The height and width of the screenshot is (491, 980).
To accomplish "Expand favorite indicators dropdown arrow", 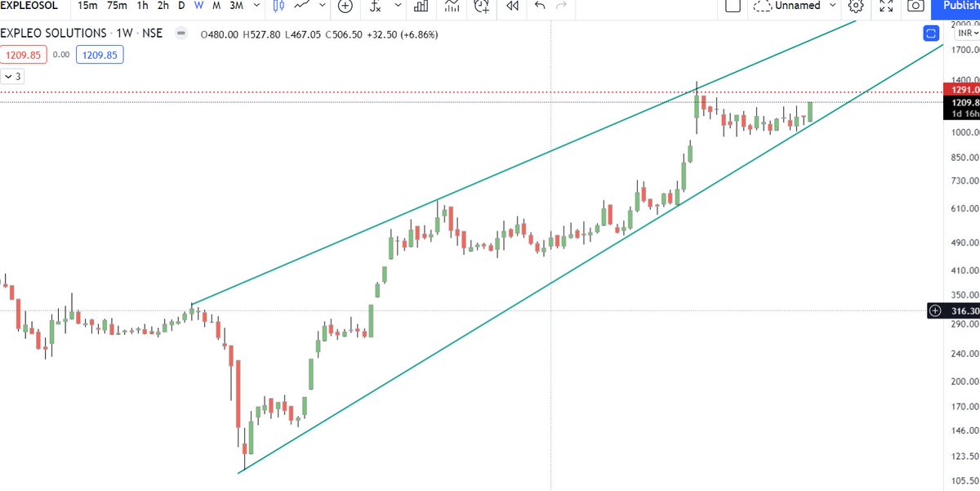I will coord(398,6).
